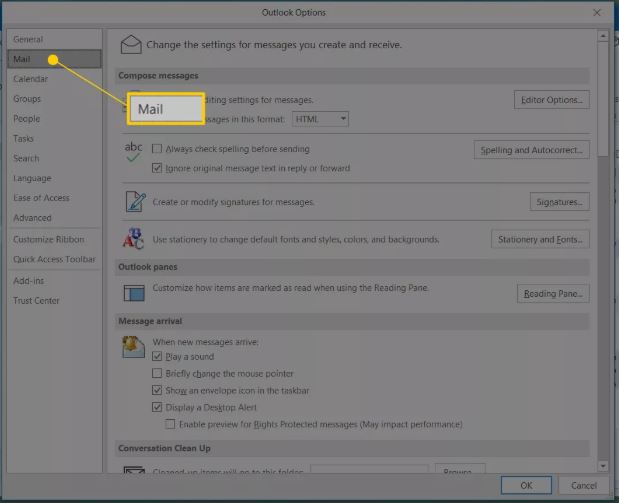Go to Advanced options
The image size is (619, 503).
coord(54,218)
